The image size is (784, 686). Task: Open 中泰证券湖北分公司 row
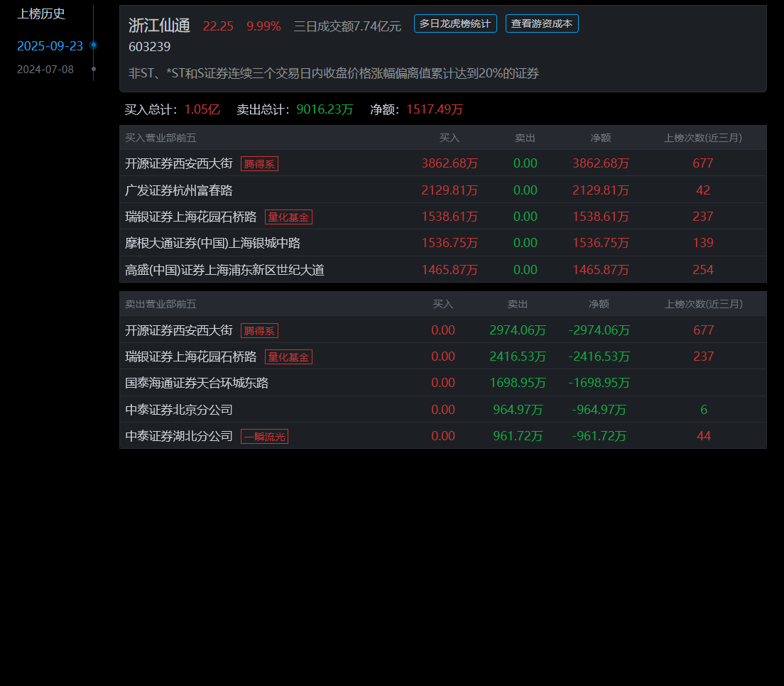[442, 436]
